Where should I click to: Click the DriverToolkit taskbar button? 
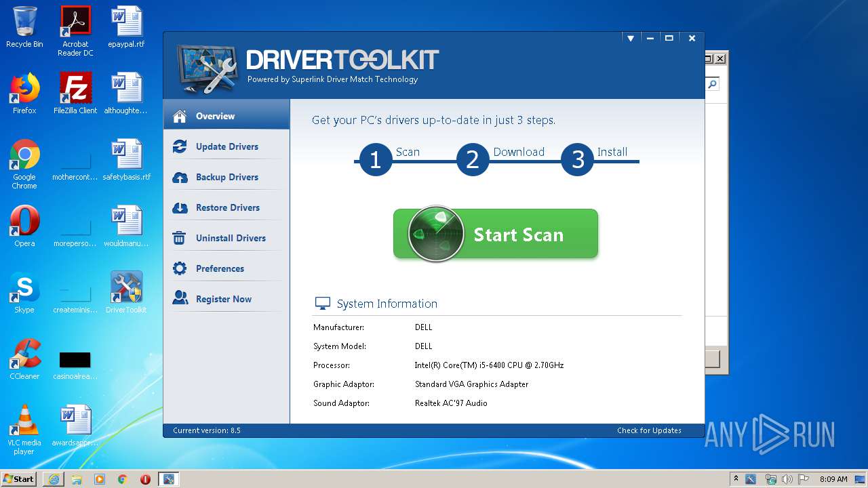[x=168, y=479]
